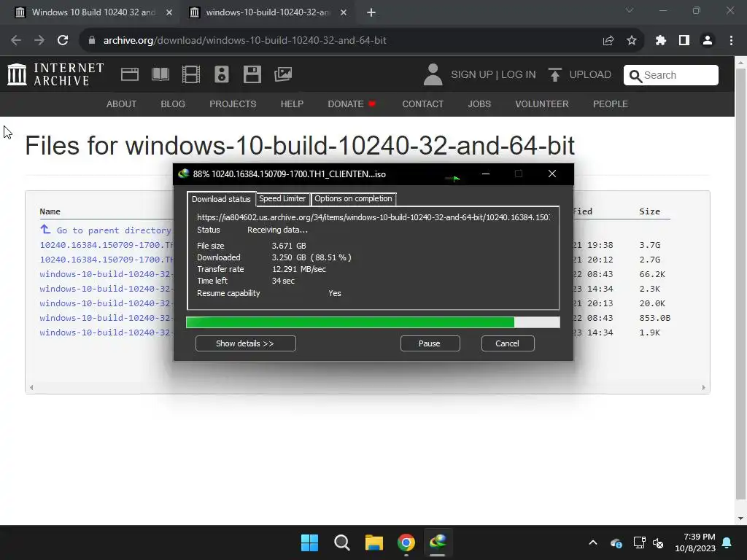Open the Options on completion tab

coord(354,198)
